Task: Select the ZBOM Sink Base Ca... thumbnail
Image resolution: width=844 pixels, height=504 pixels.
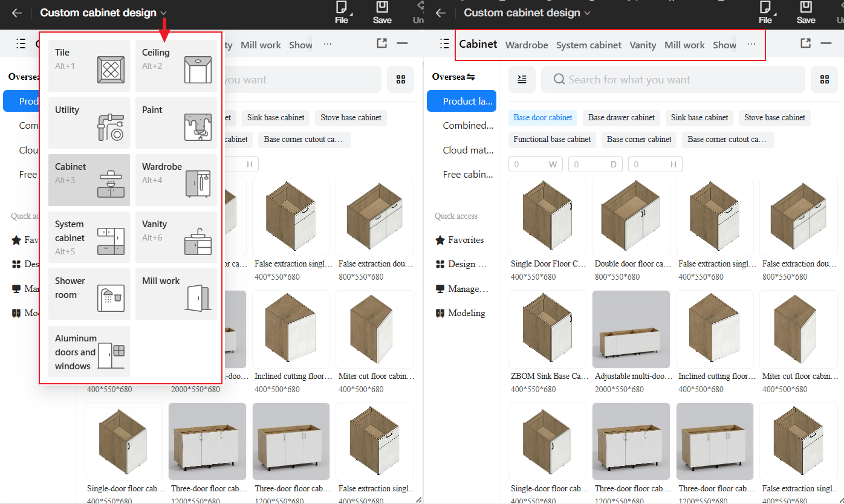Action: [547, 329]
